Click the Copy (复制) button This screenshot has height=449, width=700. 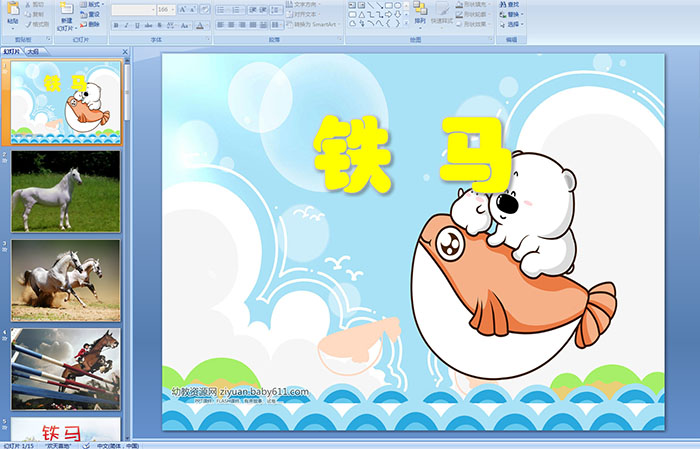point(34,14)
